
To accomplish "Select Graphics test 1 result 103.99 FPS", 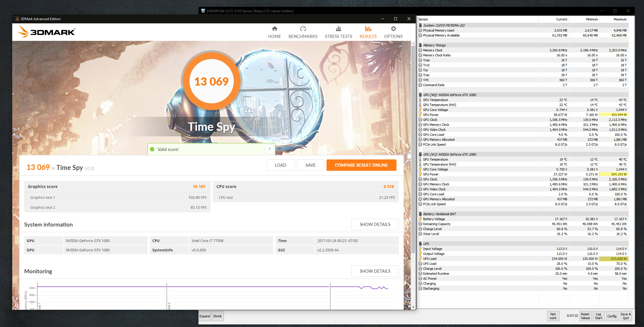I will [197, 197].
